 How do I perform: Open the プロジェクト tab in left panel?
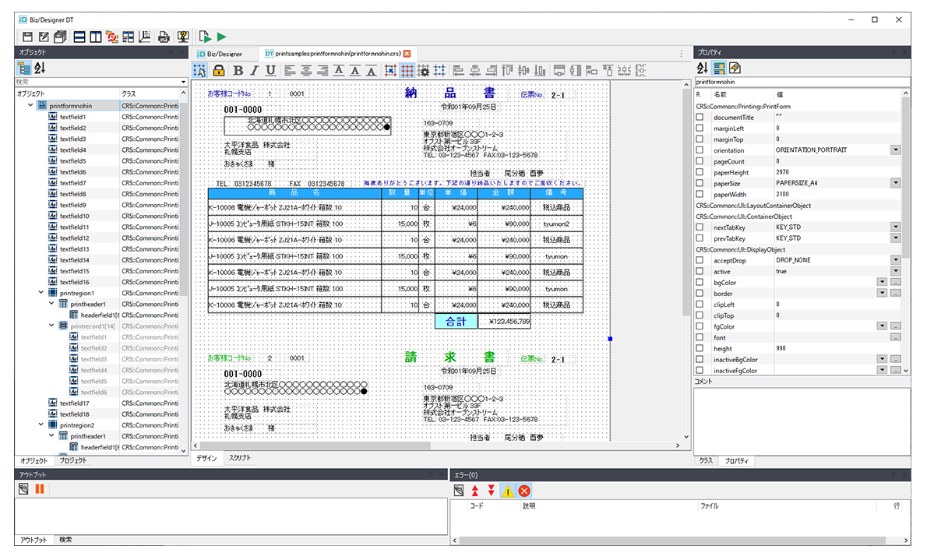click(x=72, y=460)
